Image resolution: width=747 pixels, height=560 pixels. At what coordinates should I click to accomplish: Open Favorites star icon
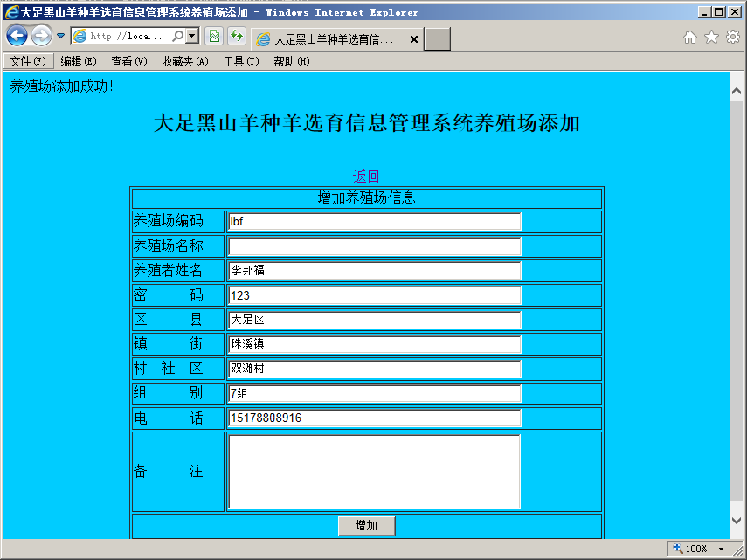coord(711,38)
